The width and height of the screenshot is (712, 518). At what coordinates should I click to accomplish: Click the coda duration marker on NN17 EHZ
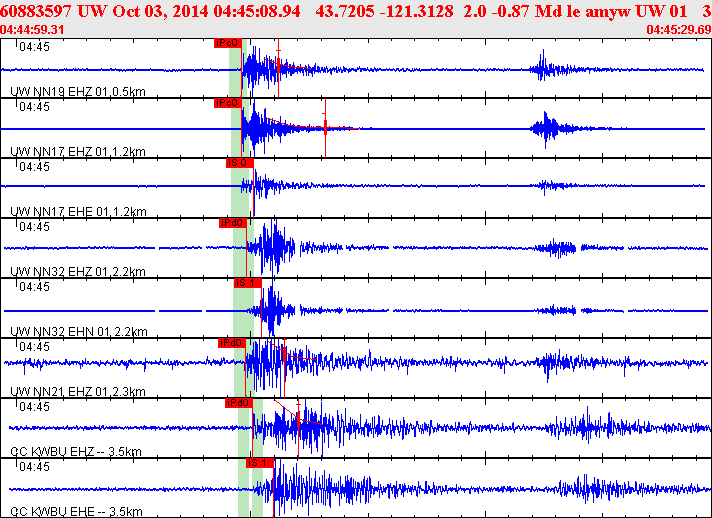pos(325,128)
